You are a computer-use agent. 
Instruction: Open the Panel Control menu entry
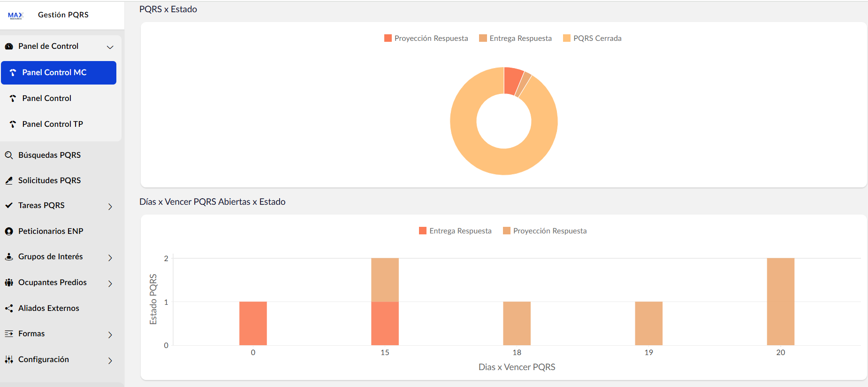[x=47, y=98]
